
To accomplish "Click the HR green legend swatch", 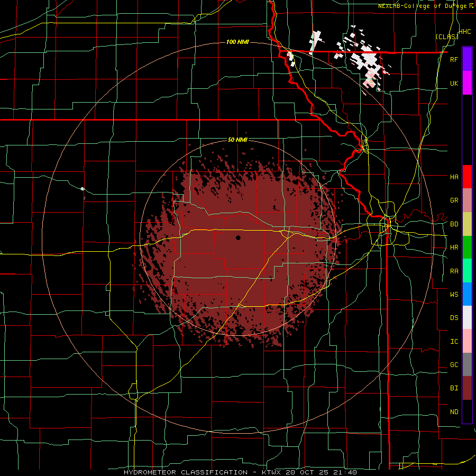I will (x=467, y=248).
